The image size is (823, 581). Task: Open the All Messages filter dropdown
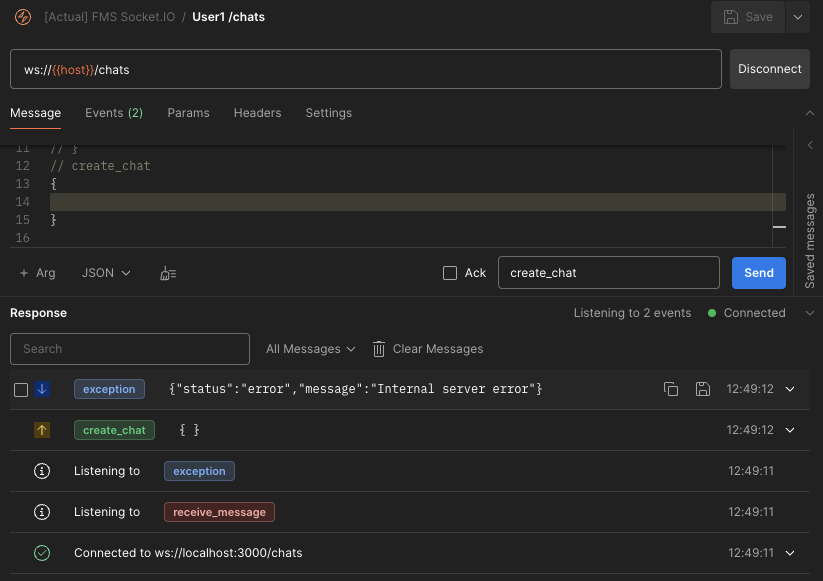pos(311,348)
